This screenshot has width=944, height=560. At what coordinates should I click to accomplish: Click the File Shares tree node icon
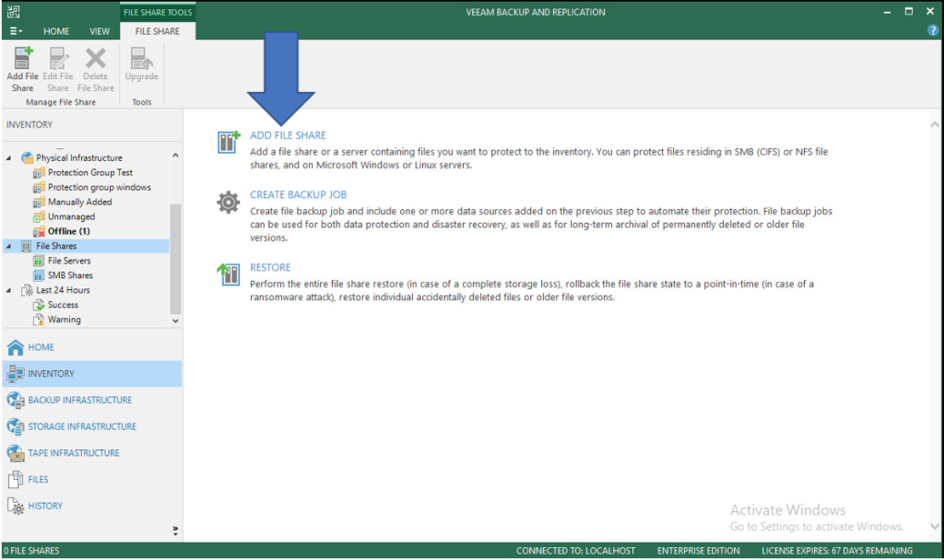[27, 246]
